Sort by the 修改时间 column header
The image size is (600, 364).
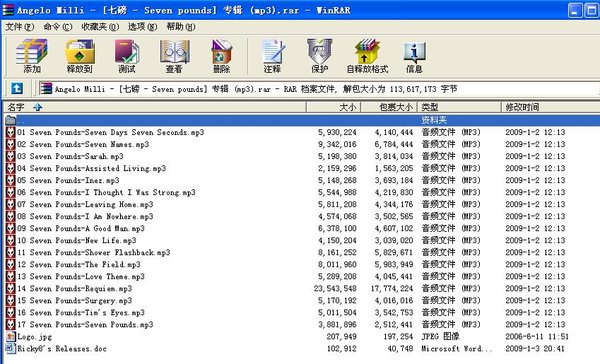click(x=551, y=107)
